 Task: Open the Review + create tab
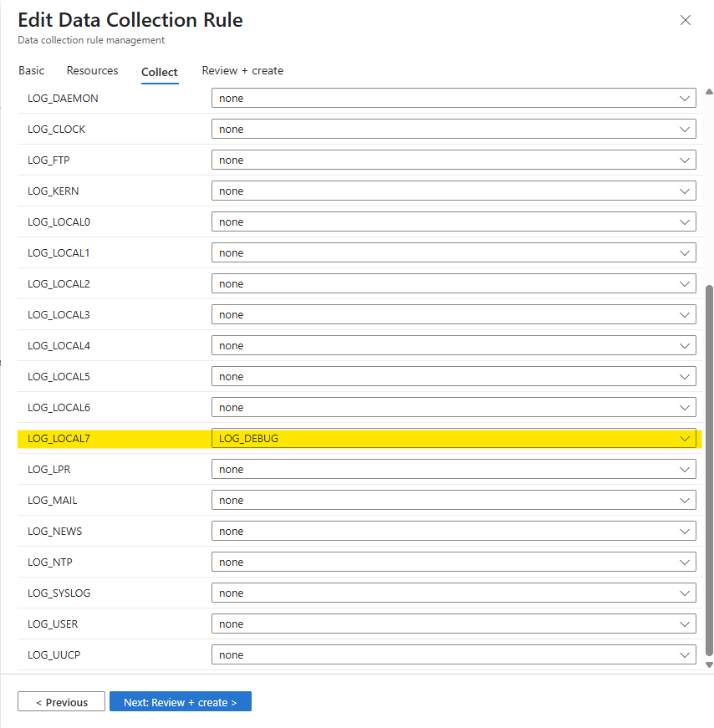242,71
